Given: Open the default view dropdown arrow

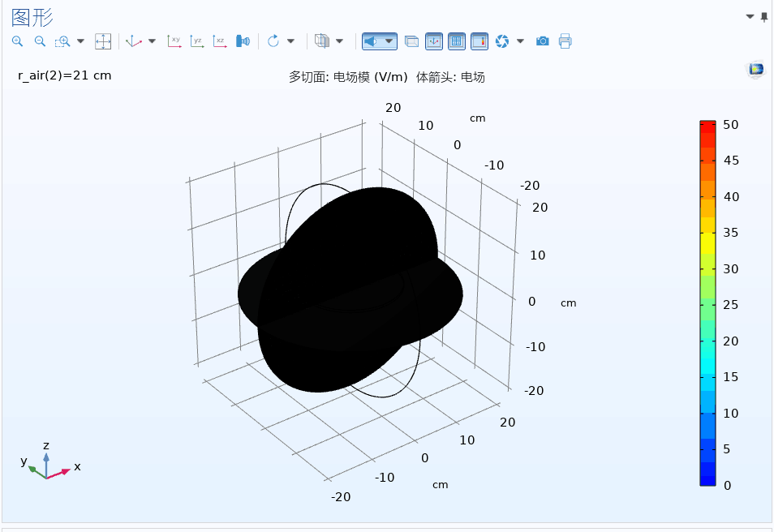Looking at the screenshot, I should tap(152, 41).
